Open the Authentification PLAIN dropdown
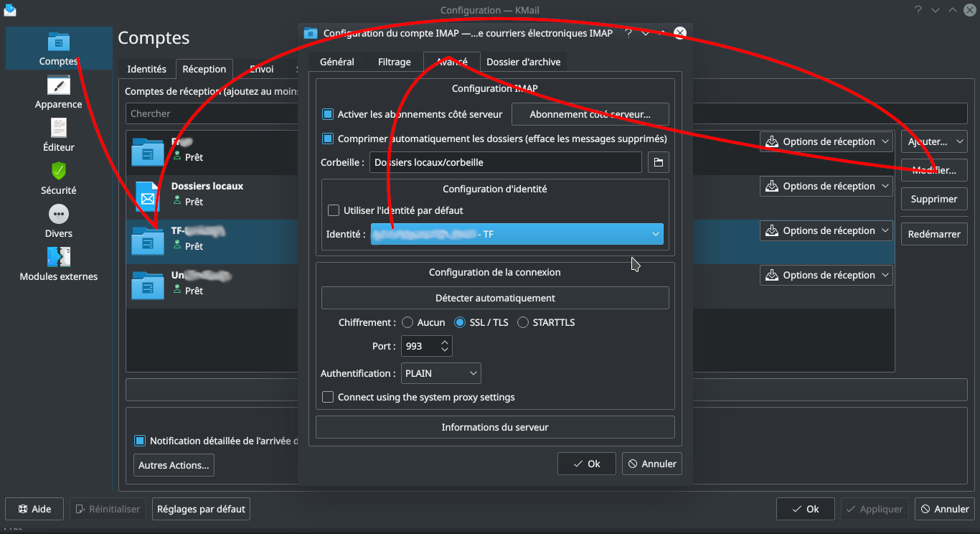 click(x=440, y=373)
